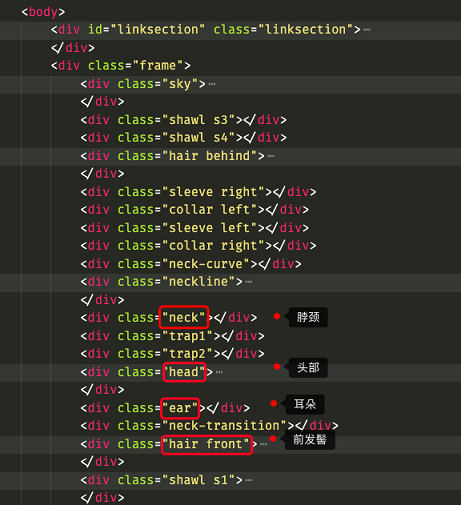Expand the folded linksection div ellipsis
This screenshot has height=505, width=461.
point(367,30)
